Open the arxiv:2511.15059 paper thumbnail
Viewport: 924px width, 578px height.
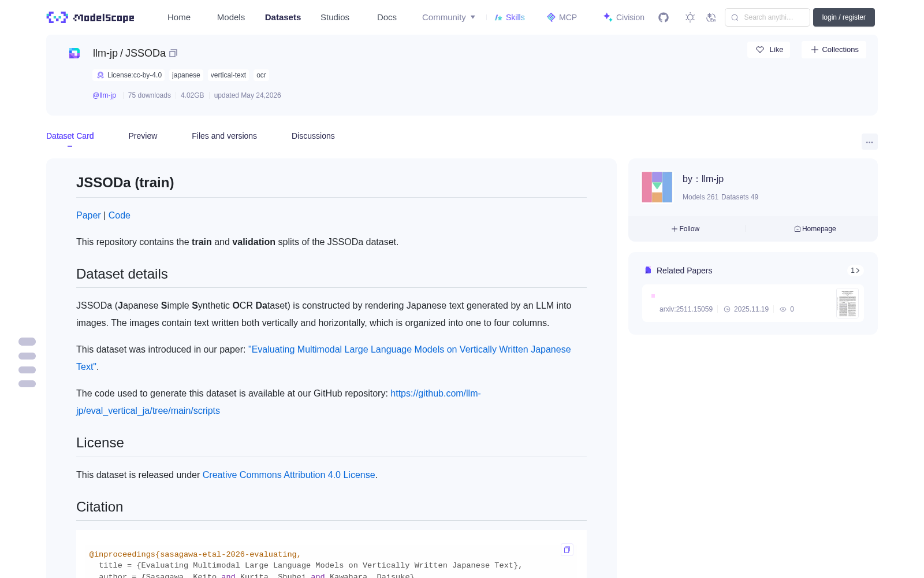(x=847, y=303)
